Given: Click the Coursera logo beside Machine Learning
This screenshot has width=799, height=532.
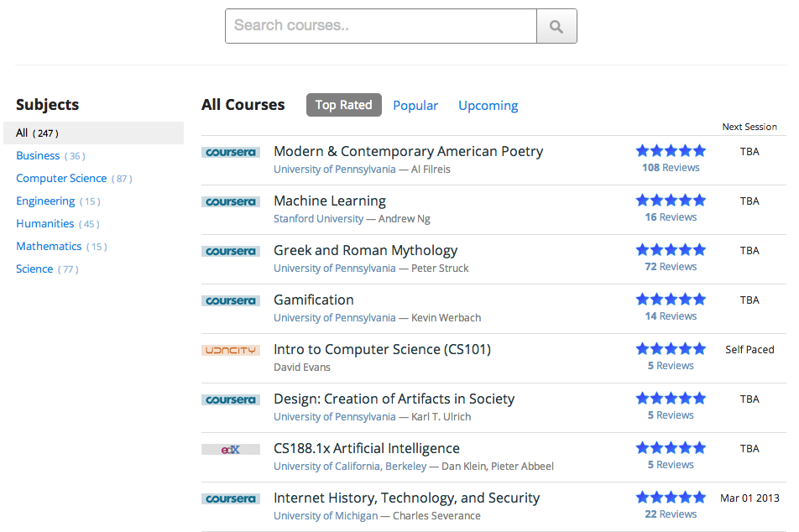Looking at the screenshot, I should [231, 201].
